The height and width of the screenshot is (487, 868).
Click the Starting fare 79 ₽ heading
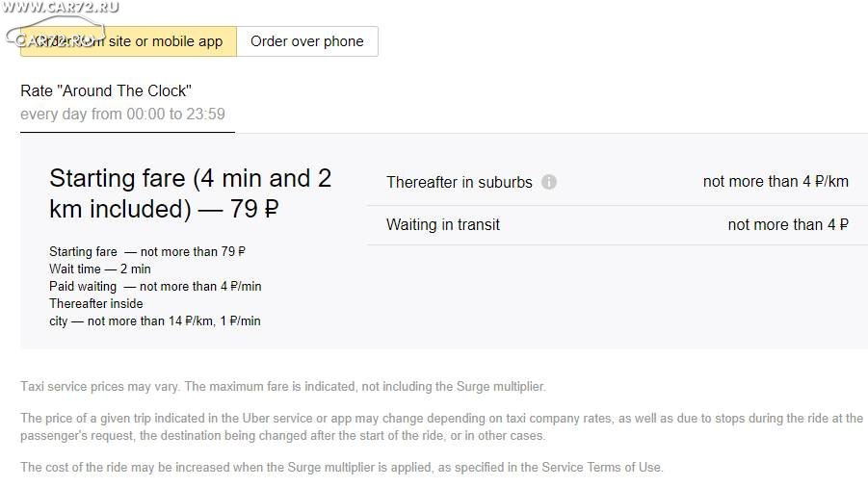tap(191, 193)
